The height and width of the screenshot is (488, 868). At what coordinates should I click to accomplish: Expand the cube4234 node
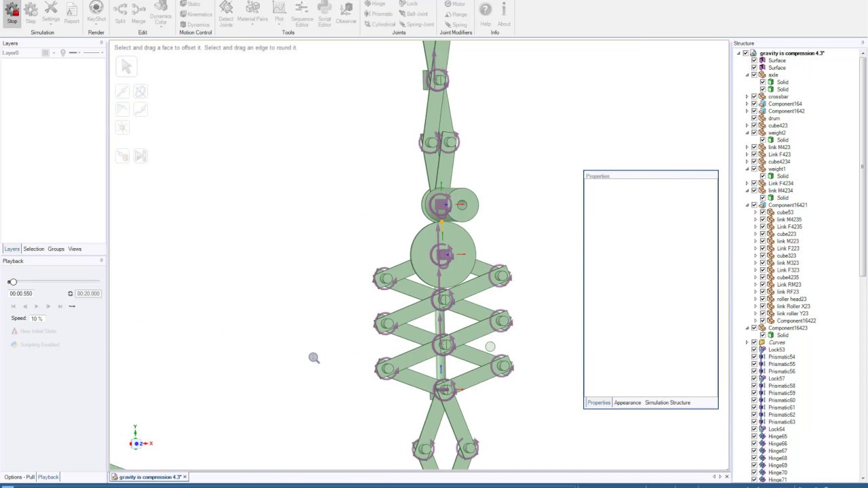click(x=747, y=162)
